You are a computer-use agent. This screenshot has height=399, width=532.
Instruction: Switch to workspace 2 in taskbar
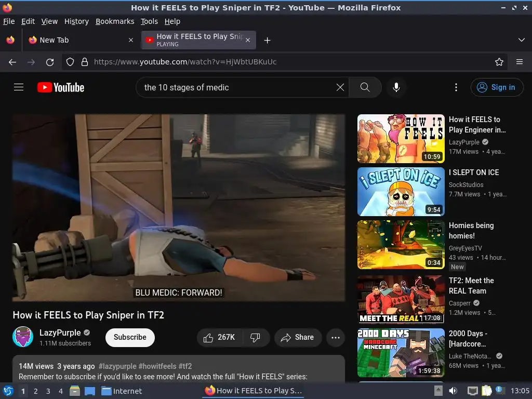[x=36, y=391]
